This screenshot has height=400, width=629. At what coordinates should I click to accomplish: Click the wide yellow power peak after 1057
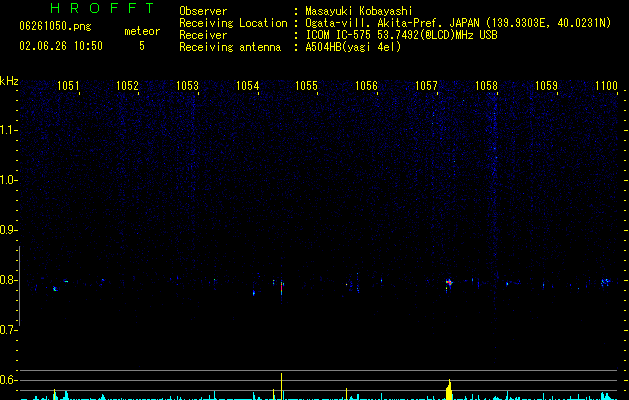(x=449, y=390)
